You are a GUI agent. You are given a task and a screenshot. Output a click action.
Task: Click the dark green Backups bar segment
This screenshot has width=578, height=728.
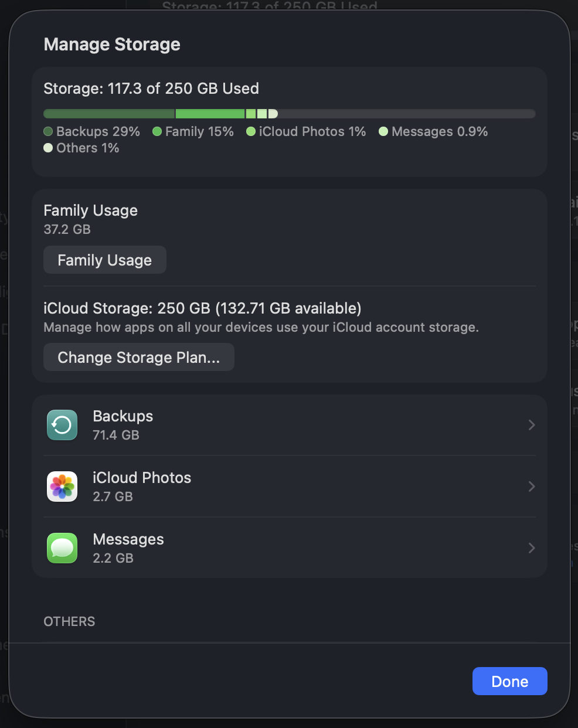[x=109, y=114]
